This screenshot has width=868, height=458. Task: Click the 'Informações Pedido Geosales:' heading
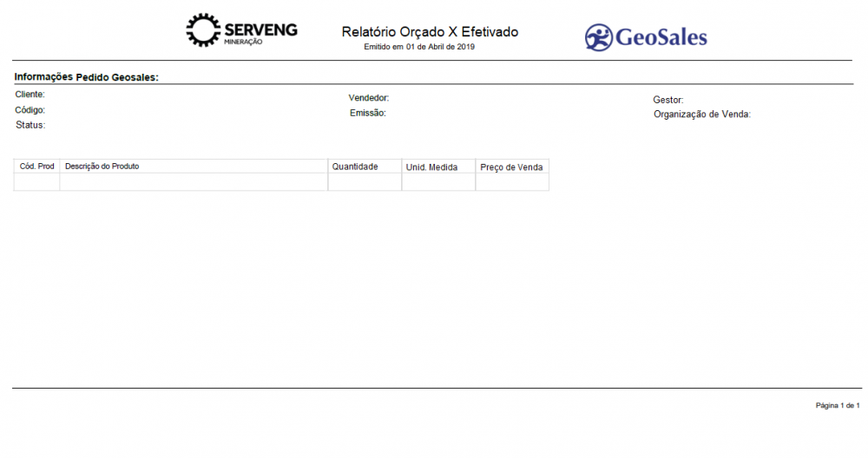coord(86,77)
